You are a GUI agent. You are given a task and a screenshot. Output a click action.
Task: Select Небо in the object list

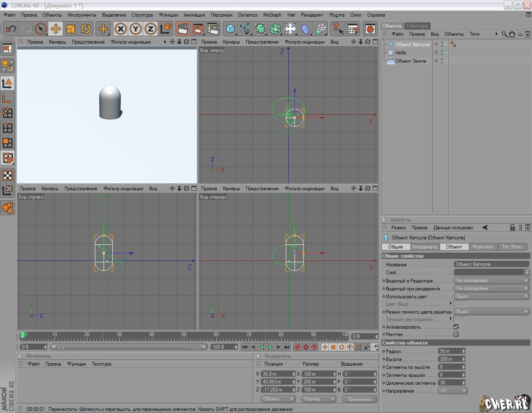point(401,53)
